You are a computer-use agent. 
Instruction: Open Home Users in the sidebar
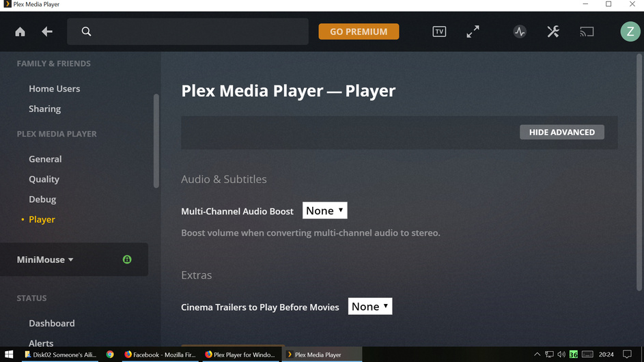click(x=54, y=89)
